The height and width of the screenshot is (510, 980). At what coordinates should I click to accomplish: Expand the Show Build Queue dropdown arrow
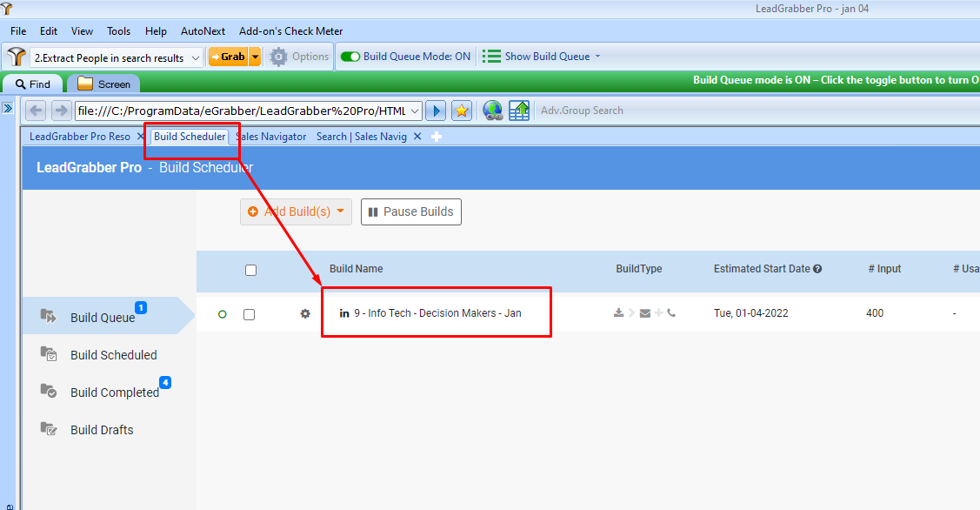click(597, 57)
